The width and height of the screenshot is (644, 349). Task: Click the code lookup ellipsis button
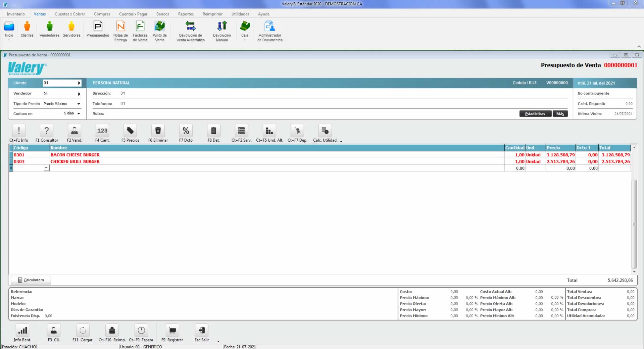(x=47, y=168)
